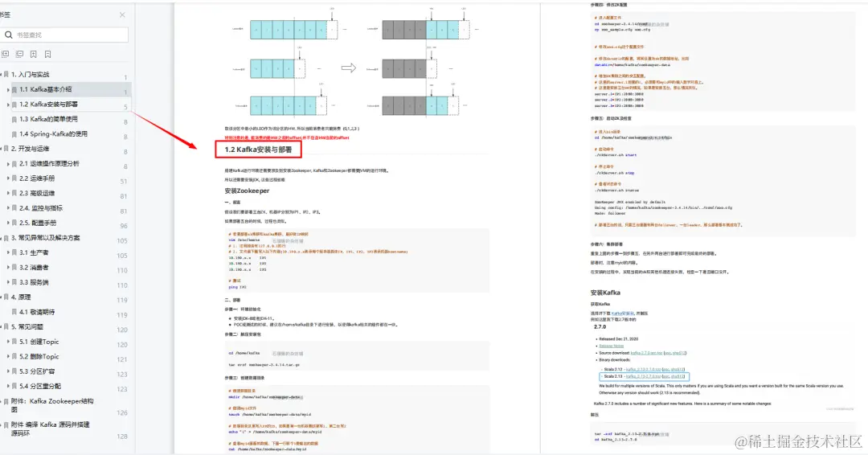This screenshot has width=868, height=455.
Task: Click the delete bookmark icon
Action: (x=48, y=54)
